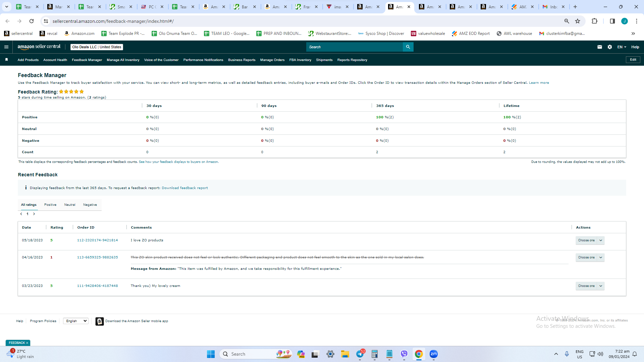Open Choose one dropdown for order 113-6659325-9882635
The width and height of the screenshot is (644, 362).
pos(590,257)
